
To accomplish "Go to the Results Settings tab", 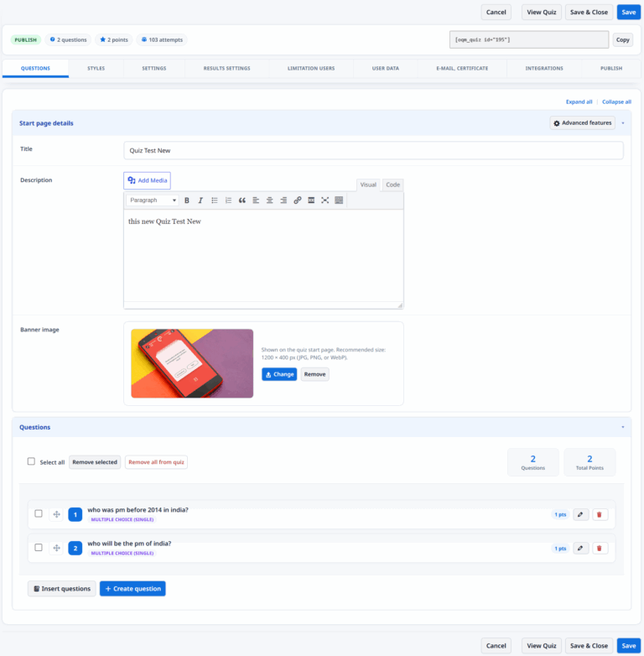I will 226,68.
